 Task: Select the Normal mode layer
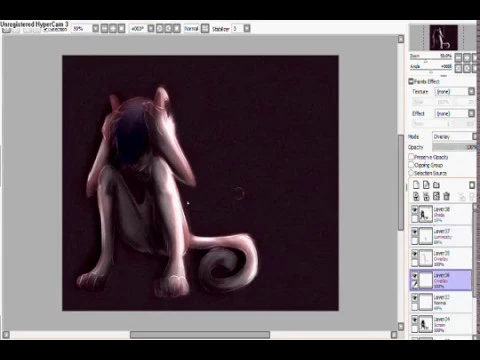pyautogui.click(x=441, y=302)
